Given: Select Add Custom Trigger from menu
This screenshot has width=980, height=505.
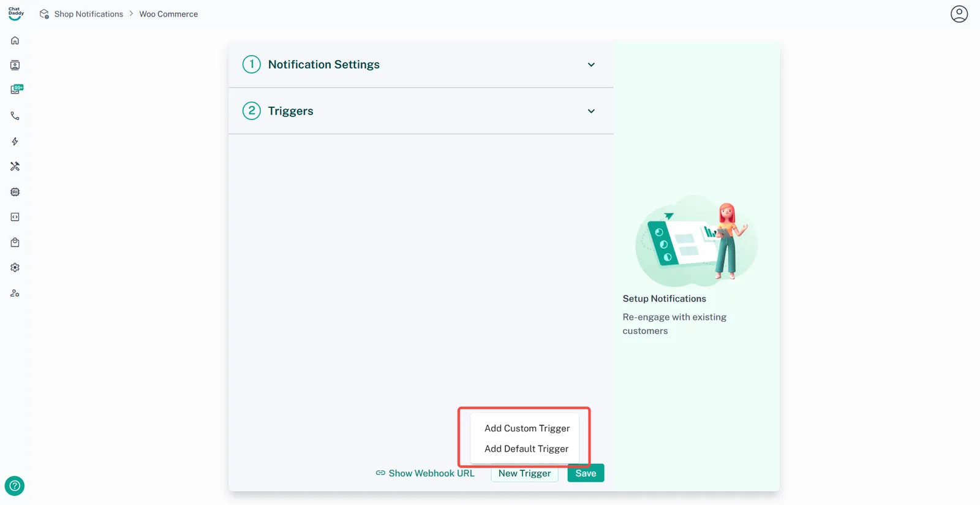Looking at the screenshot, I should [527, 428].
